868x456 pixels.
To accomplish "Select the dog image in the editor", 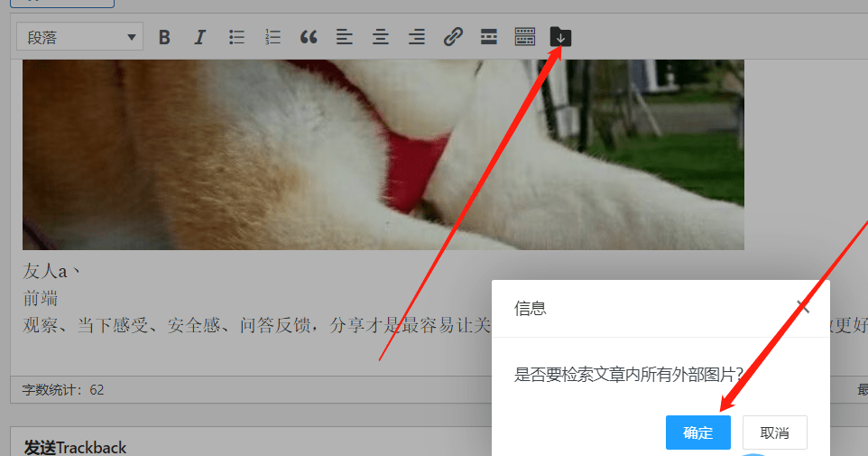I will (x=383, y=154).
